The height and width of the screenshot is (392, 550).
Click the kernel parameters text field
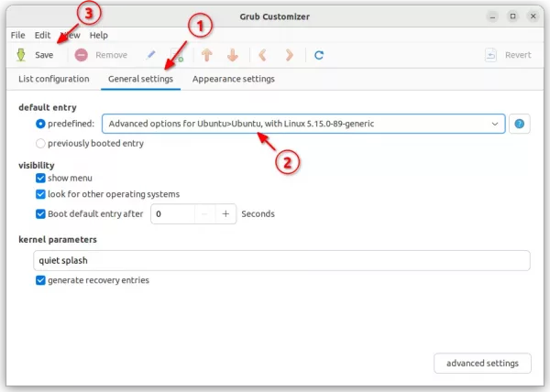coord(281,260)
